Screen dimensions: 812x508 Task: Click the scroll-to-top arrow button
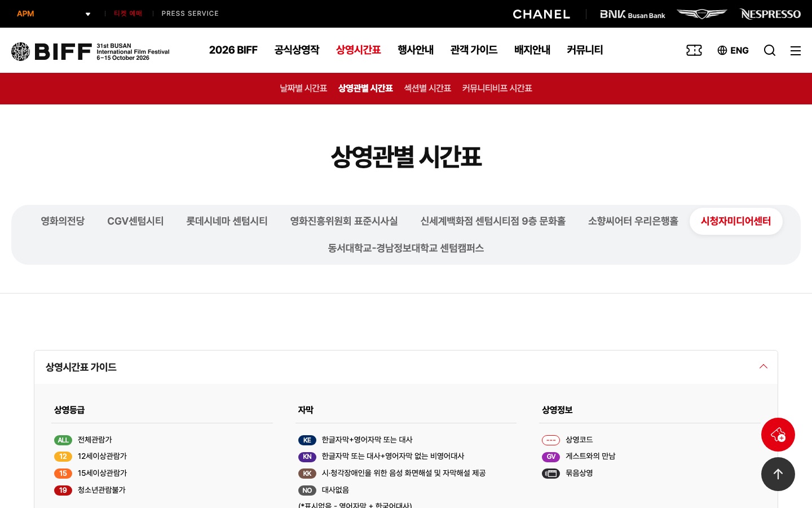pos(778,474)
